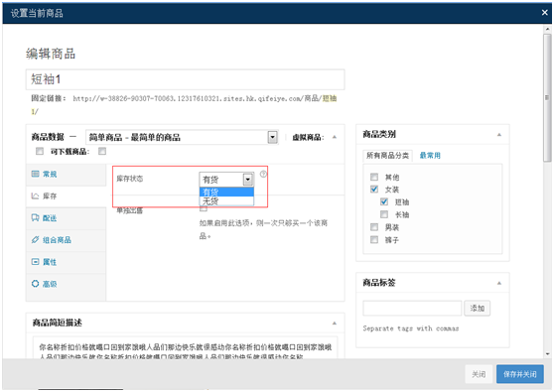Open the 常规 general tab
The height and width of the screenshot is (392, 554).
66,174
